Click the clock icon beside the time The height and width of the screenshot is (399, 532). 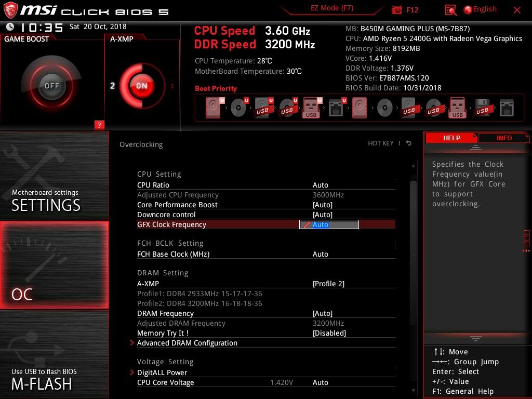click(10, 26)
